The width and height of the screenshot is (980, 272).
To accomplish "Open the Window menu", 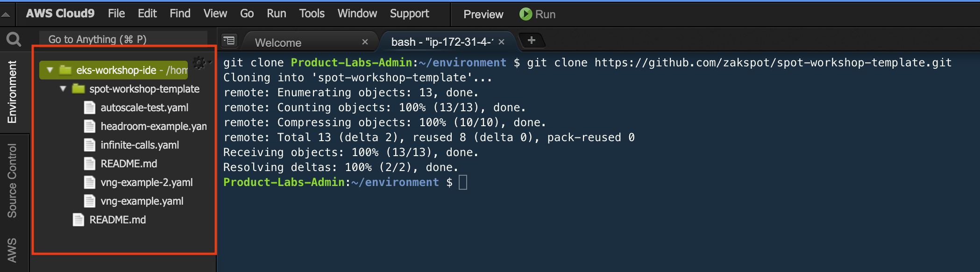I will point(357,14).
